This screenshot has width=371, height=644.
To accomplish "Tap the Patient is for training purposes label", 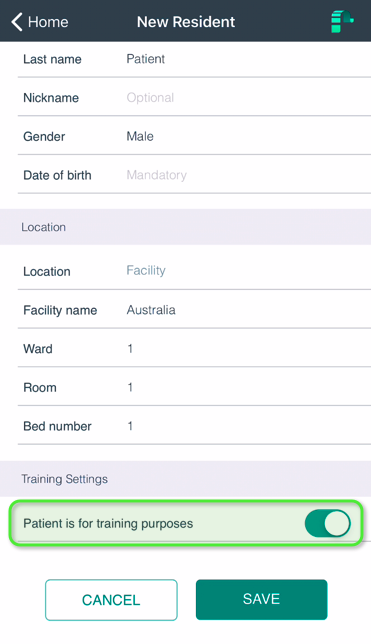I will [x=108, y=524].
